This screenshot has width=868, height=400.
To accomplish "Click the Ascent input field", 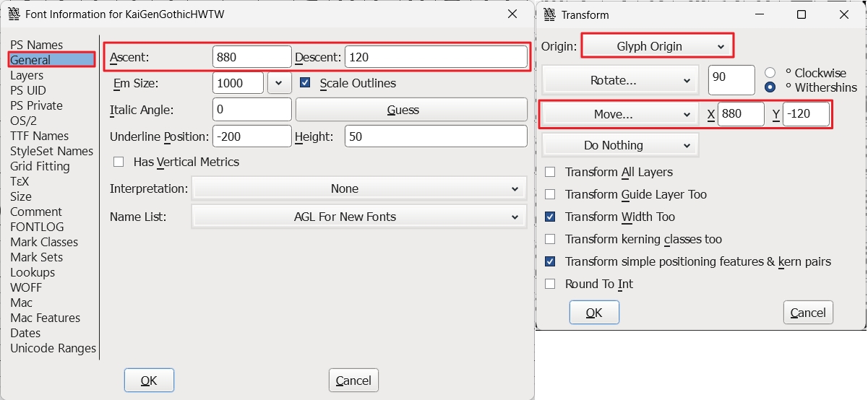I will point(252,57).
